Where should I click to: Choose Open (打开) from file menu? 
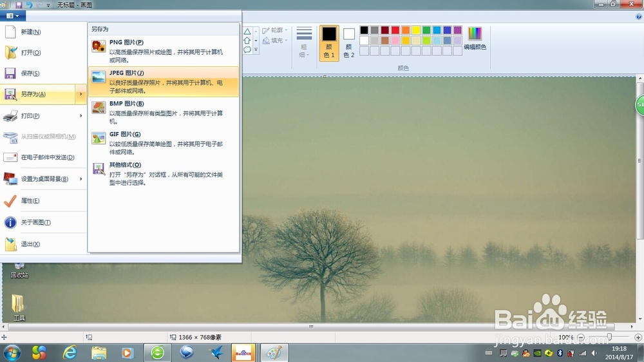[x=43, y=53]
